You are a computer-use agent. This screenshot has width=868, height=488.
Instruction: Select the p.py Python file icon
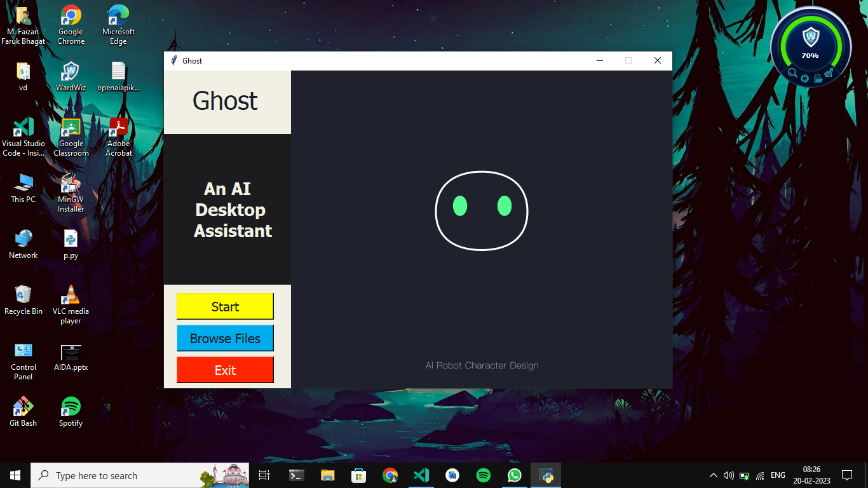pyautogui.click(x=71, y=244)
